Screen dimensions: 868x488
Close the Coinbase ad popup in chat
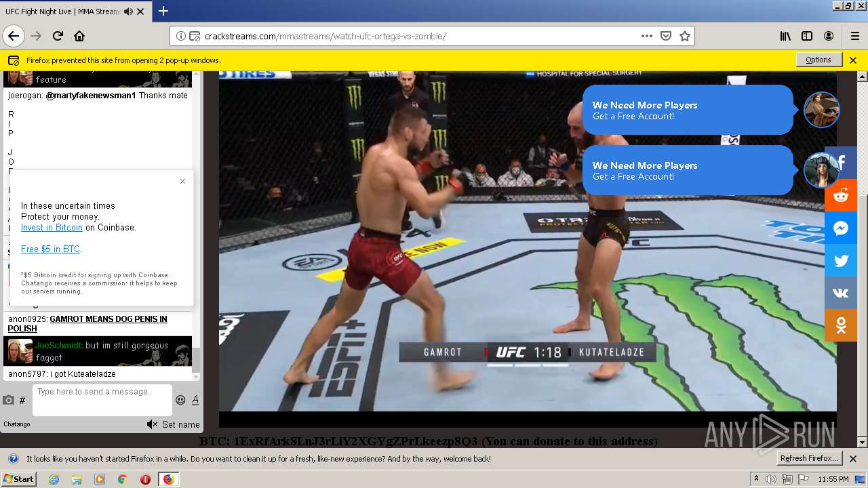(x=182, y=181)
